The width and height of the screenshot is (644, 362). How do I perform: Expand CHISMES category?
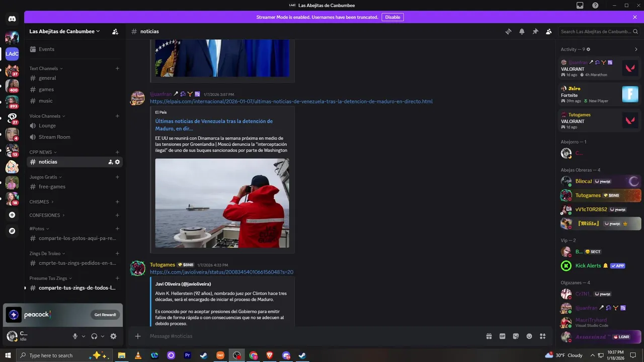[41, 202]
